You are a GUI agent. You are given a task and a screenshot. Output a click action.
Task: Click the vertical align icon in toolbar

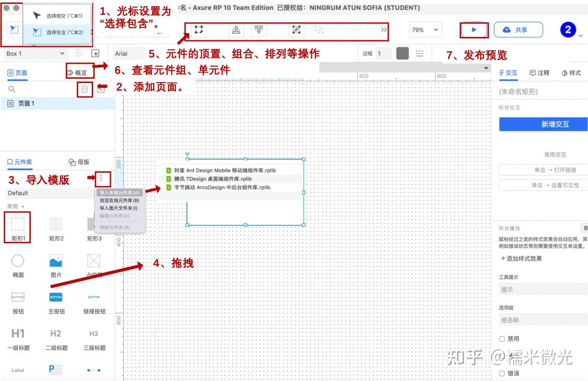(258, 30)
